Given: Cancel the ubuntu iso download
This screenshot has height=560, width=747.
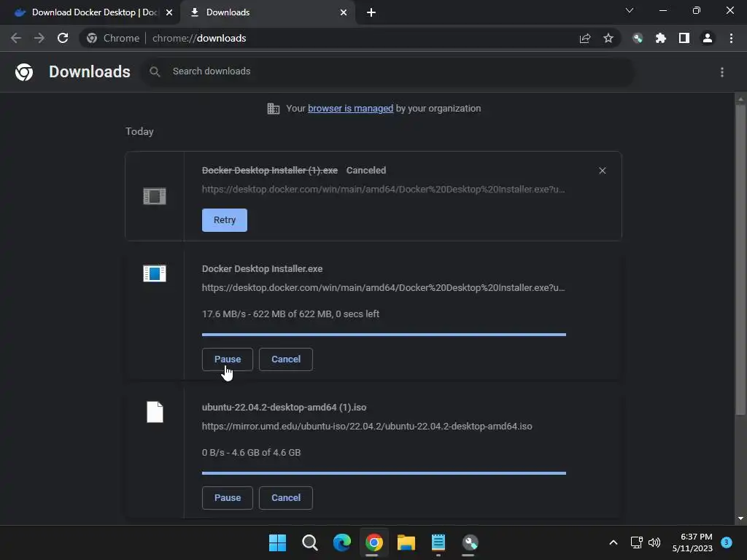Looking at the screenshot, I should pos(286,497).
